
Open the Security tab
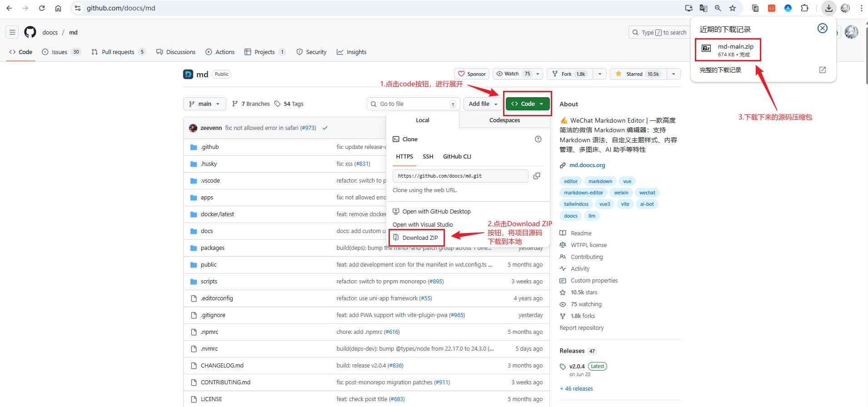coord(312,52)
